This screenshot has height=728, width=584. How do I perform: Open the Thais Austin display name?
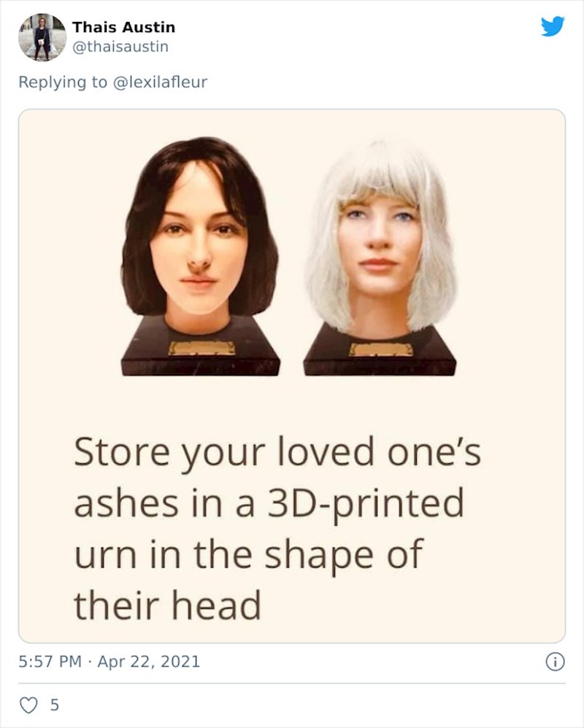123,27
